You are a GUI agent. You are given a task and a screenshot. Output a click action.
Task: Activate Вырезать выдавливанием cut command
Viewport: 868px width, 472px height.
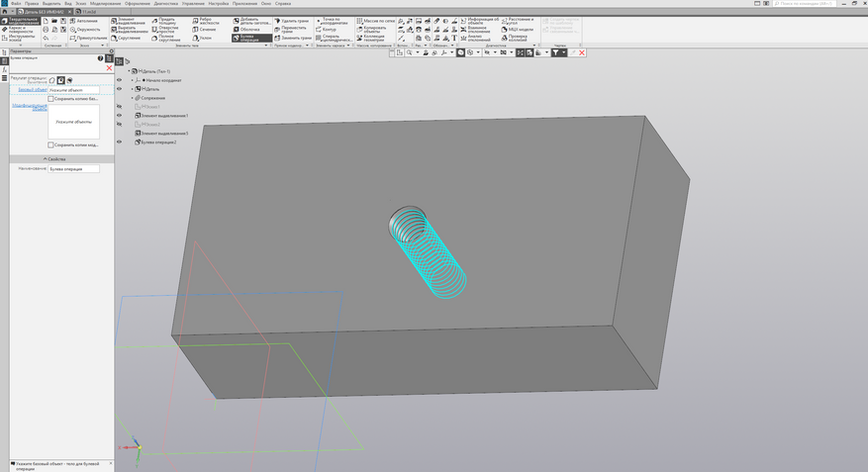129,30
